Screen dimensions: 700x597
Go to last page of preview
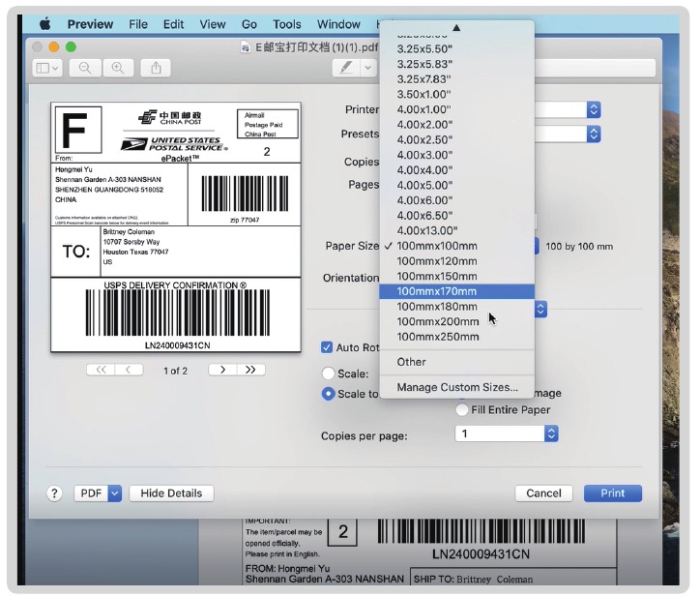pos(250,370)
